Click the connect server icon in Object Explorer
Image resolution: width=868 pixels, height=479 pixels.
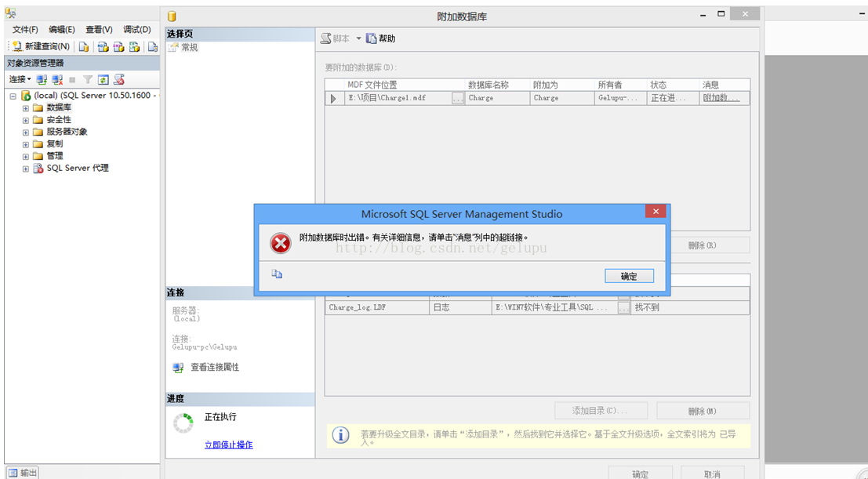(42, 80)
